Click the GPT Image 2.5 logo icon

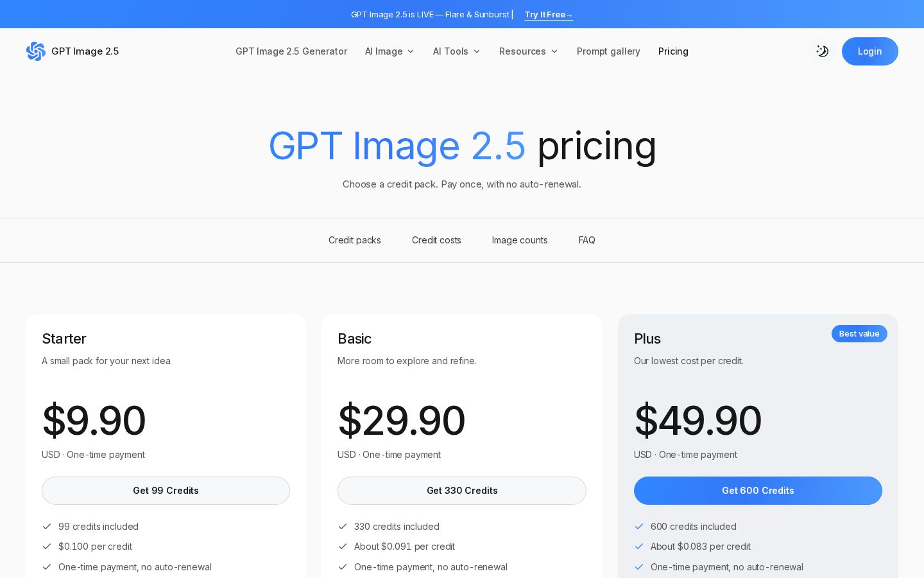click(36, 51)
